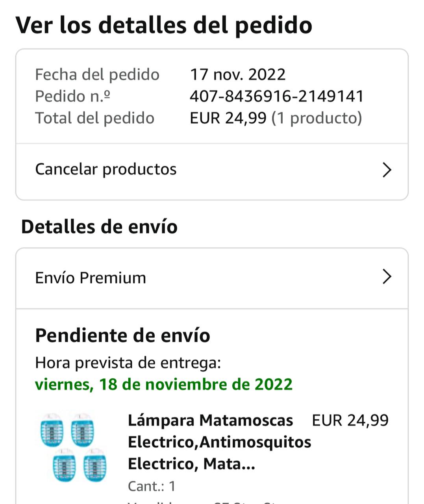Click the Fecha del pedido label
Viewport: 424px width, 504px height.
[97, 74]
